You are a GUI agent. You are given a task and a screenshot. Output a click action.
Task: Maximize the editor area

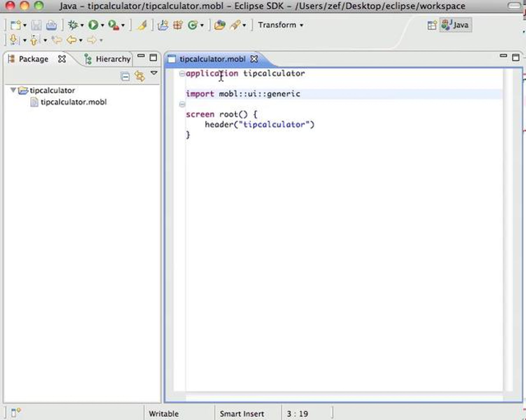click(515, 58)
